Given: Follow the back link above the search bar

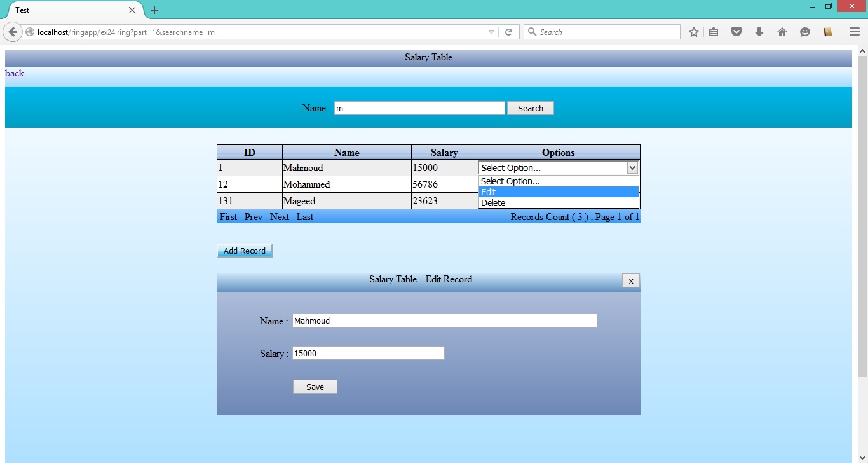Looking at the screenshot, I should click(x=14, y=73).
